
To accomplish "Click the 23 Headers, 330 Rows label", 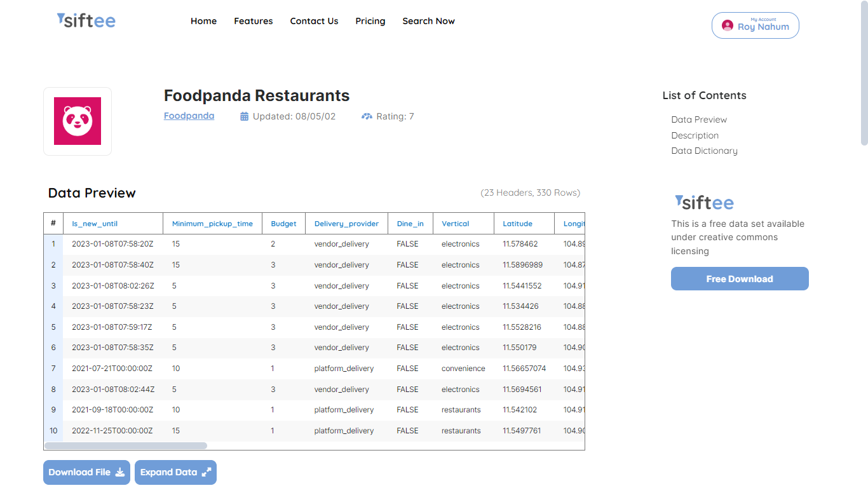I will coord(531,193).
